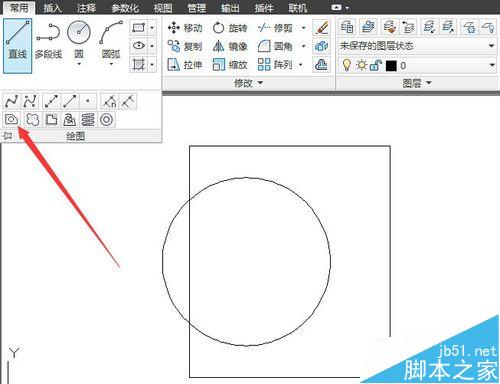Image resolution: width=500 pixels, height=384 pixels.
Task: Switch to the 参数化 ribbon tab
Action: point(125,8)
